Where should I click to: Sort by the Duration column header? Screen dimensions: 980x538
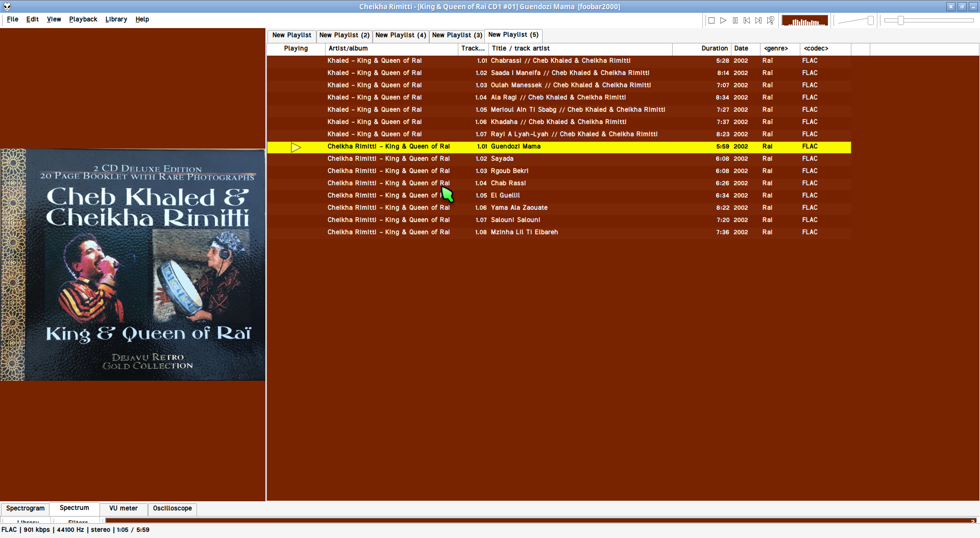702,48
